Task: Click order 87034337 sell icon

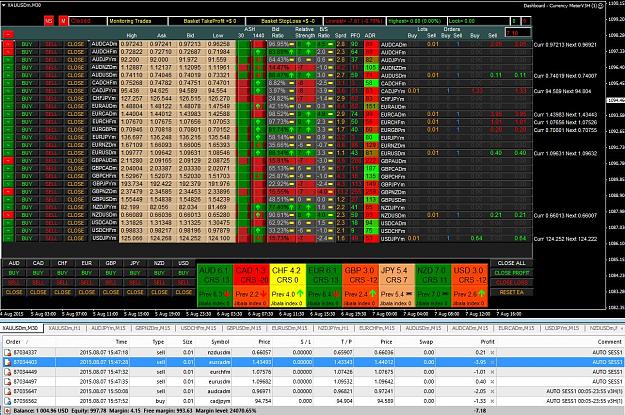Action: tap(8, 352)
